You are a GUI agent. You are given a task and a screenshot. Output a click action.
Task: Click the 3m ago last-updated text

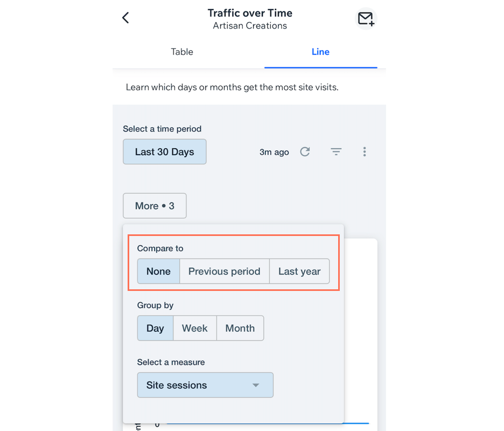(x=274, y=152)
